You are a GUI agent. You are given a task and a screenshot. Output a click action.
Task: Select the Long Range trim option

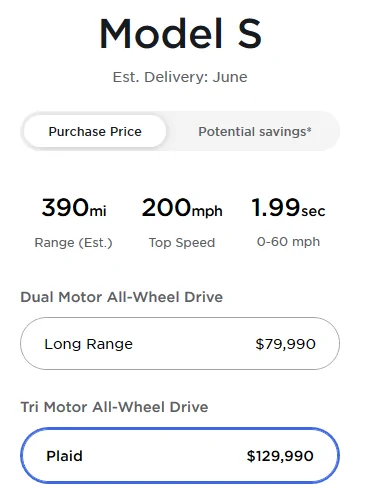(180, 344)
